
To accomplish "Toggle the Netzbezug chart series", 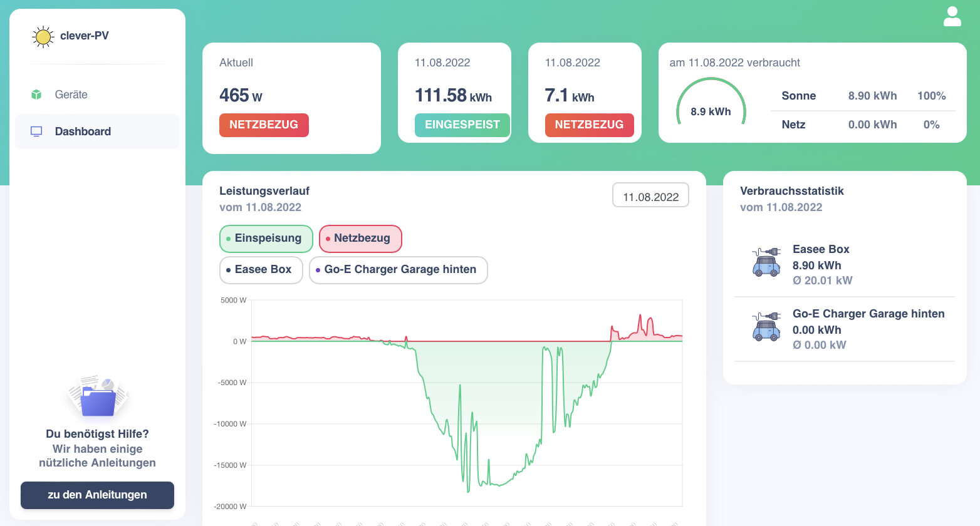I will tap(360, 239).
